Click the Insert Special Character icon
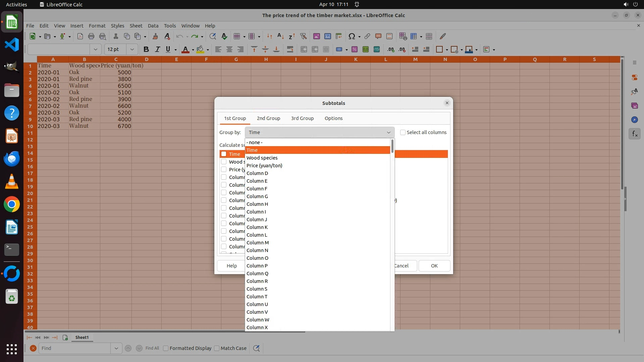This screenshot has height=362, width=644. 352,37
